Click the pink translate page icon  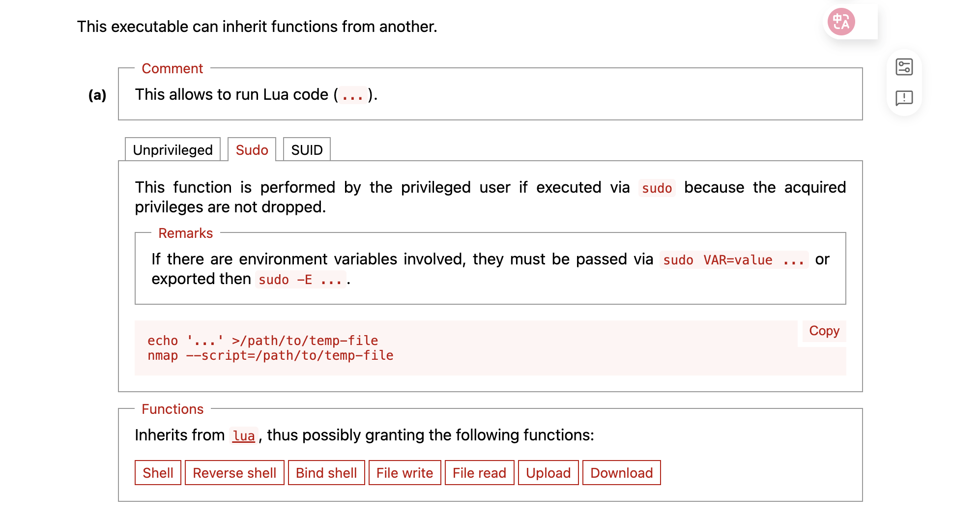pyautogui.click(x=841, y=22)
